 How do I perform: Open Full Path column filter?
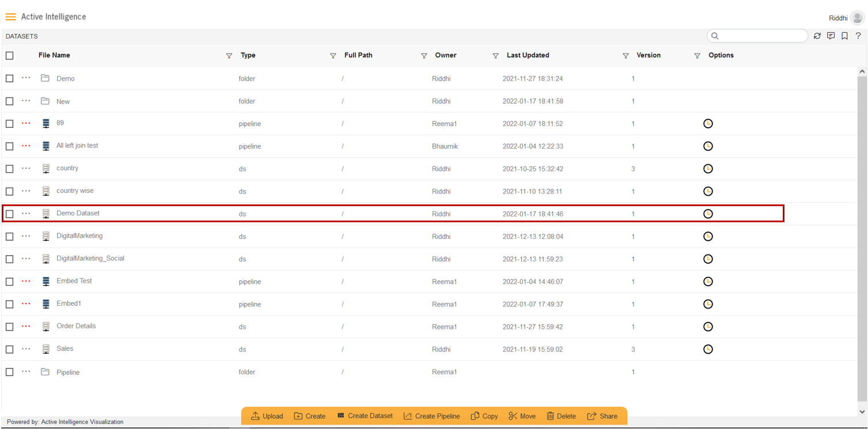(x=424, y=56)
